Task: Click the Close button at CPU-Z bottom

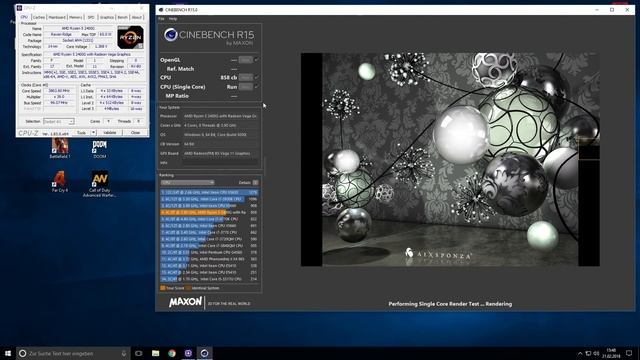Action: (x=135, y=133)
